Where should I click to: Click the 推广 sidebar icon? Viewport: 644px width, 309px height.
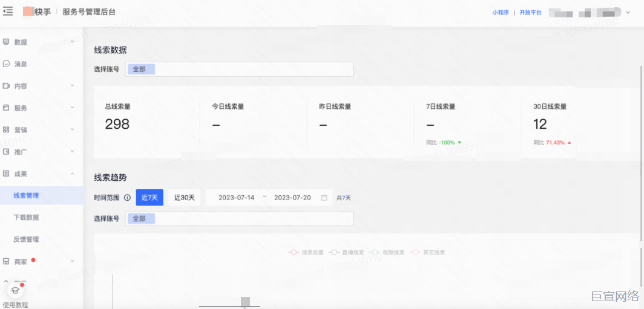point(6,151)
